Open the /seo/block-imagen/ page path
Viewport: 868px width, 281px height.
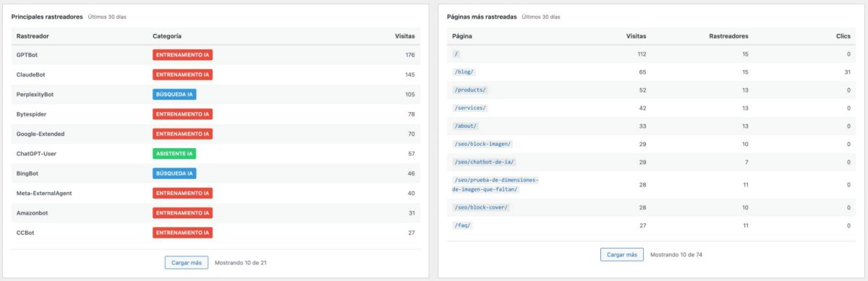tap(482, 144)
